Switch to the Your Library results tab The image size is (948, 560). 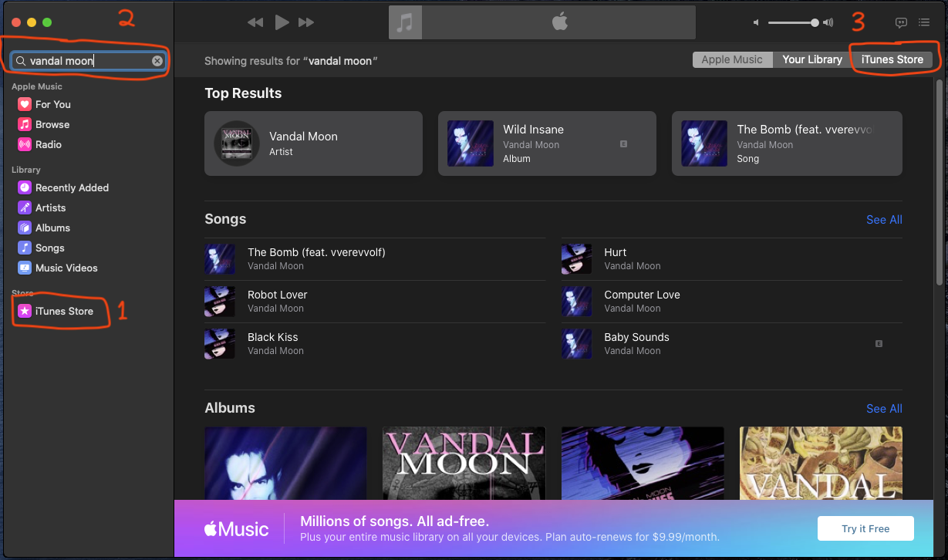point(812,59)
